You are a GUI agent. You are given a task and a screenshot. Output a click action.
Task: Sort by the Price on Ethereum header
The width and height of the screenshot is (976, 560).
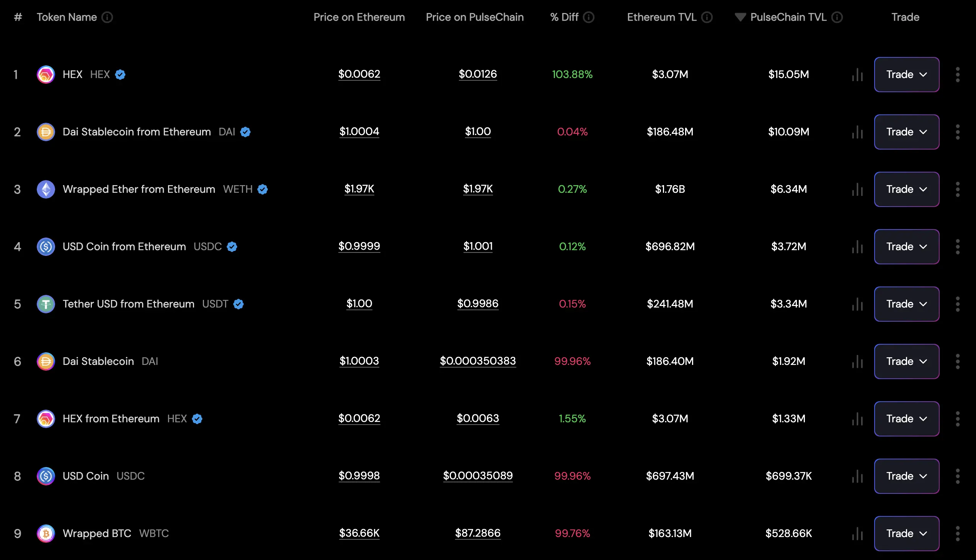coord(359,17)
